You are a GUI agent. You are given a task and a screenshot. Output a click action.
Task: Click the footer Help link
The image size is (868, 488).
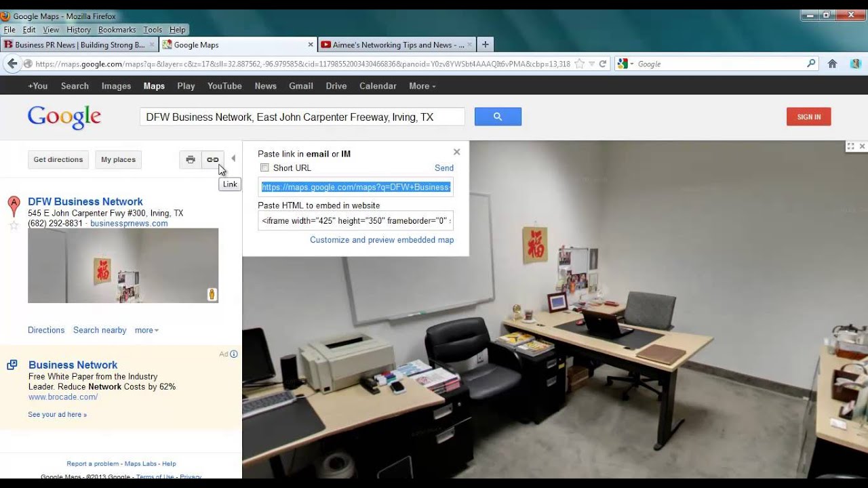(169, 464)
